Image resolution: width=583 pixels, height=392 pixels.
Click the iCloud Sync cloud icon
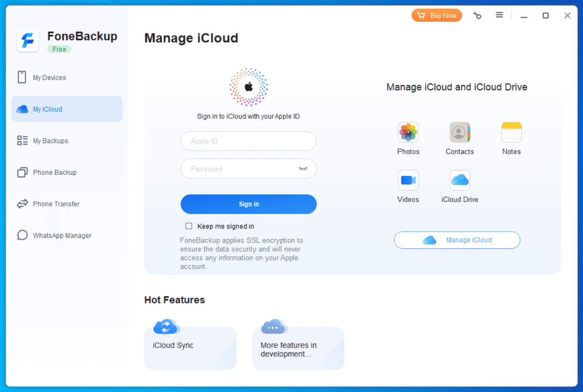tap(166, 327)
